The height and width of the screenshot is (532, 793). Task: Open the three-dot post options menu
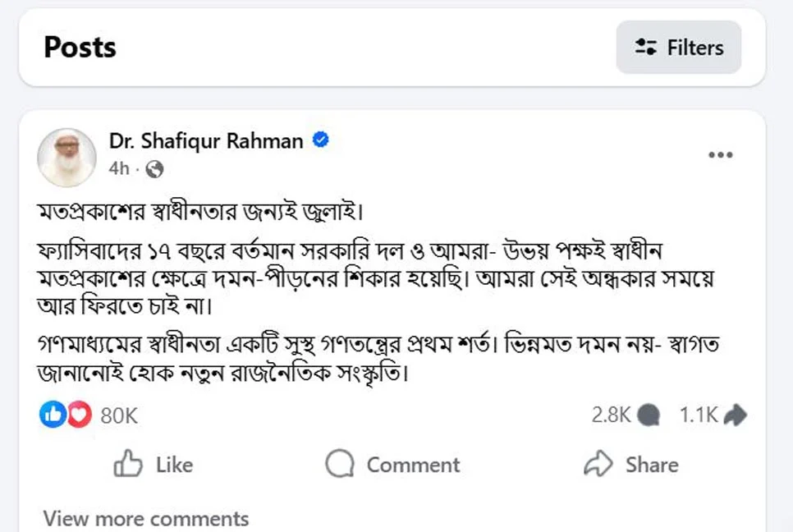[720, 155]
